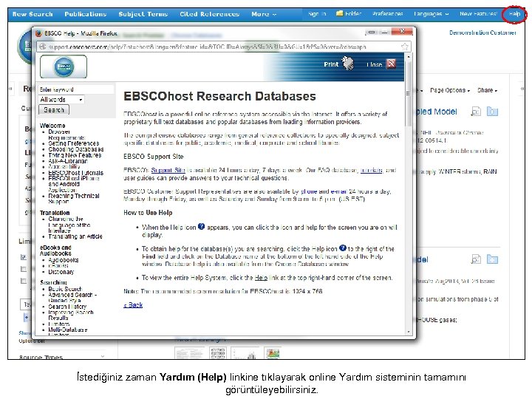Click the Support Site hyperlink

168,170
